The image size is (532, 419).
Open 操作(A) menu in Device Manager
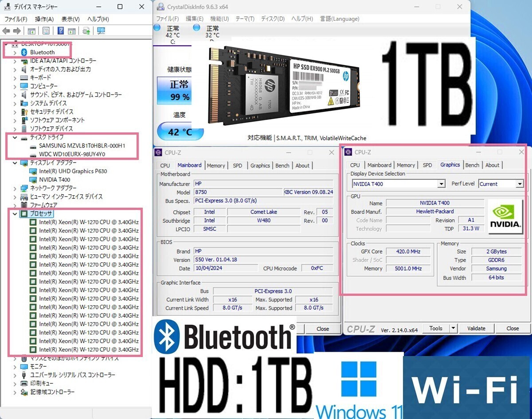[44, 19]
